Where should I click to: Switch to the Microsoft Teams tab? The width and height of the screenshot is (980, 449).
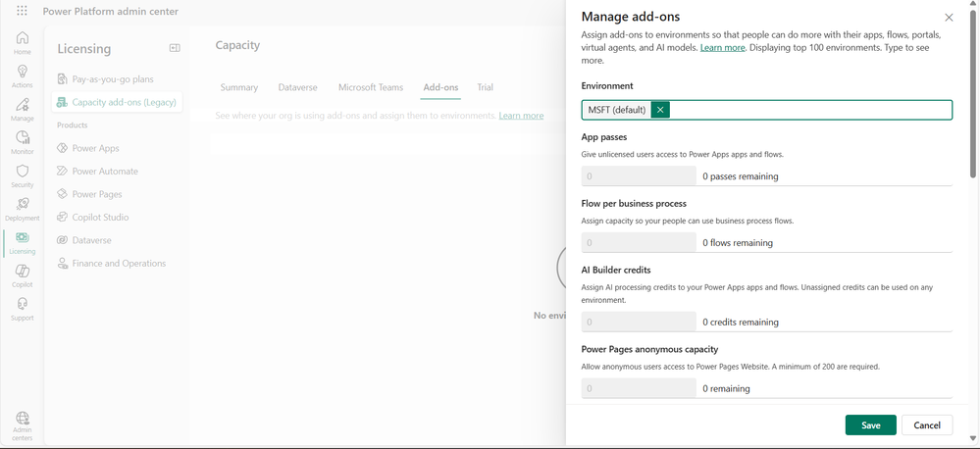(371, 87)
